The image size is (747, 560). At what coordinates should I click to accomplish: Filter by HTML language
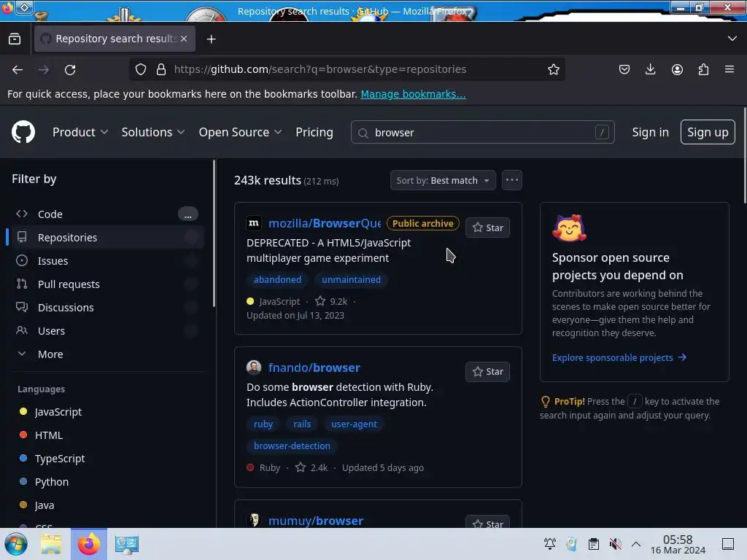[x=48, y=435]
